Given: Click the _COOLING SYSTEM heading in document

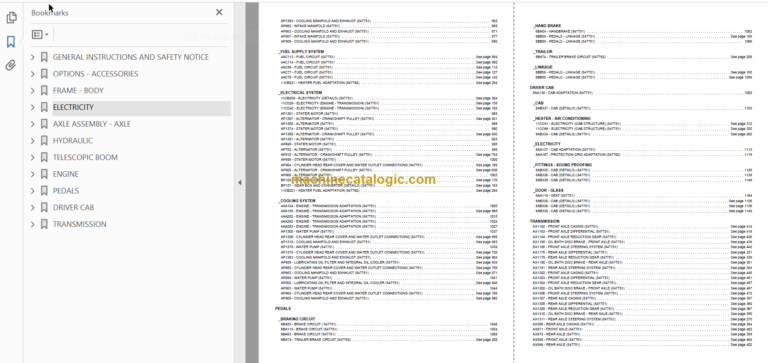Looking at the screenshot, I should (x=298, y=201).
